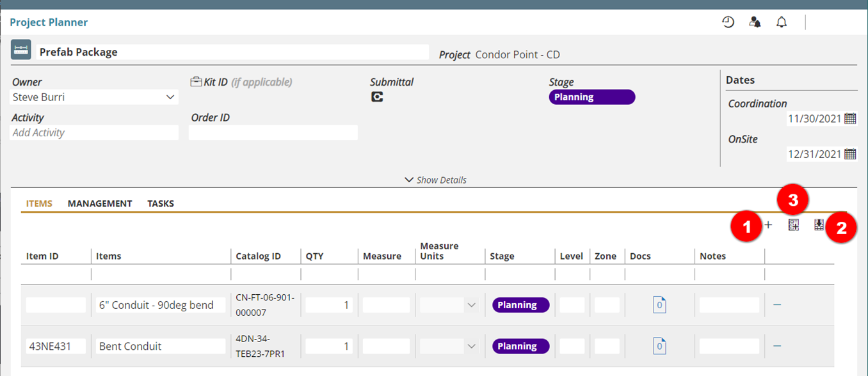The height and width of the screenshot is (376, 868).
Task: Open the bell notifications icon
Action: pyautogui.click(x=782, y=22)
